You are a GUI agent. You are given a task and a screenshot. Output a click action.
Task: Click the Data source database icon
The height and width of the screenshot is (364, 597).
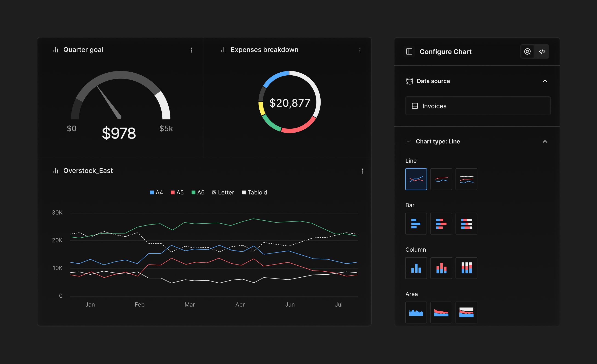pyautogui.click(x=409, y=81)
